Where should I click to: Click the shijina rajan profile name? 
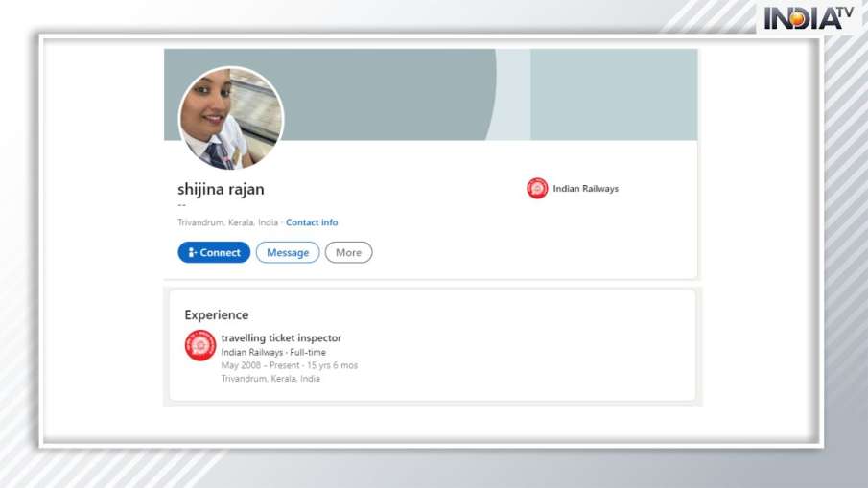pyautogui.click(x=221, y=189)
